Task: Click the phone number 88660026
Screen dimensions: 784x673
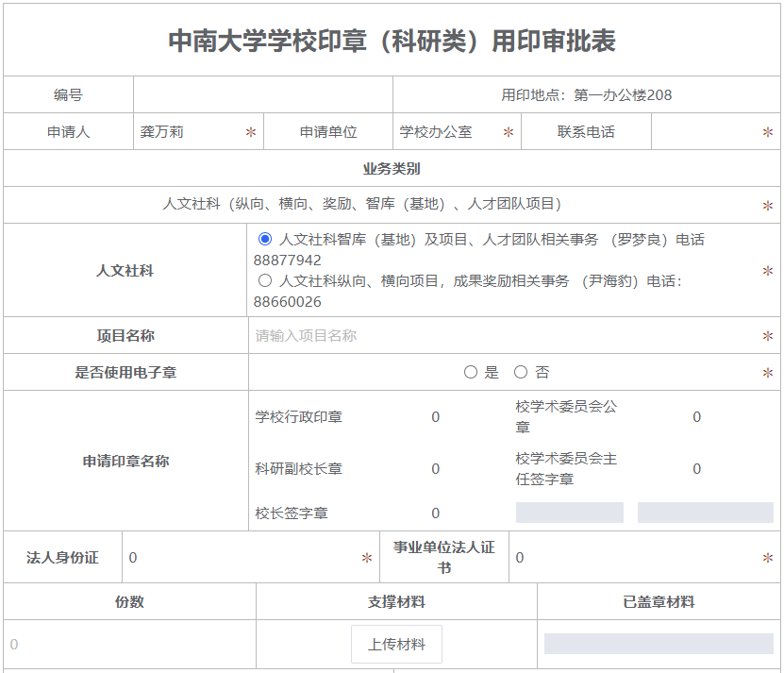Action: (x=287, y=302)
